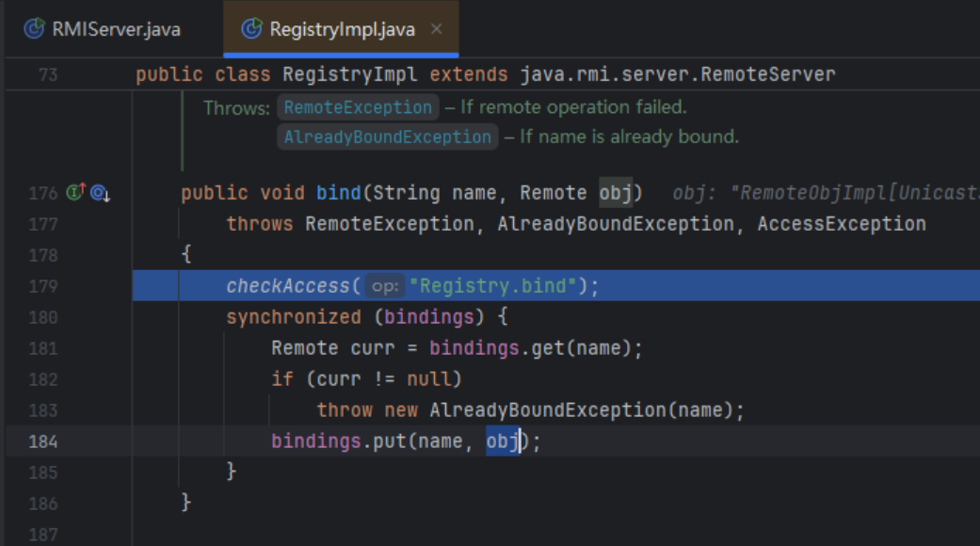Image resolution: width=980 pixels, height=546 pixels.
Task: Click the RegistryImpl.java tab file icon
Action: 251,29
